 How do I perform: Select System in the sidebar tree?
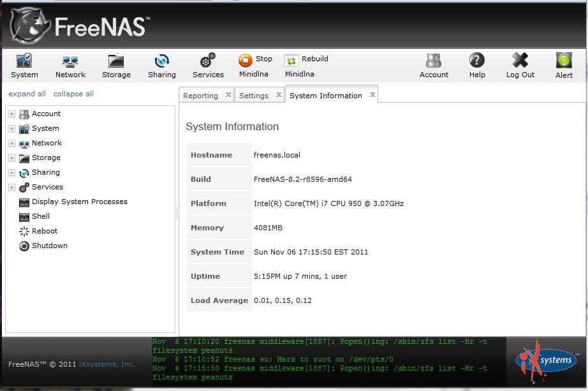(x=45, y=128)
